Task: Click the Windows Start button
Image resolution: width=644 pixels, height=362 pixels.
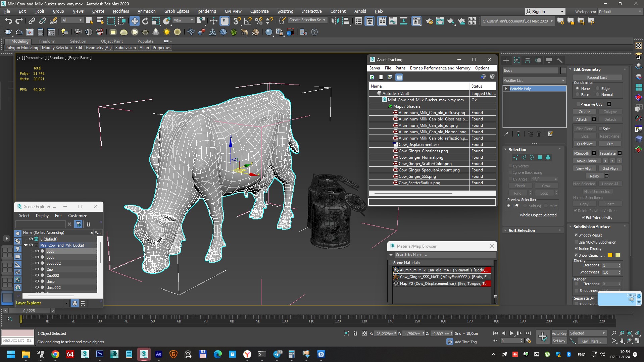Action: 11,354
